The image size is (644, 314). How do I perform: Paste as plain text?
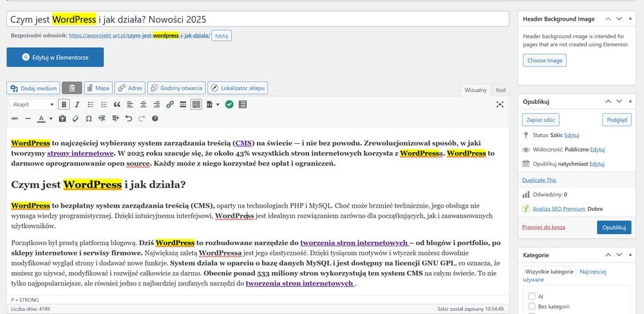(62, 119)
